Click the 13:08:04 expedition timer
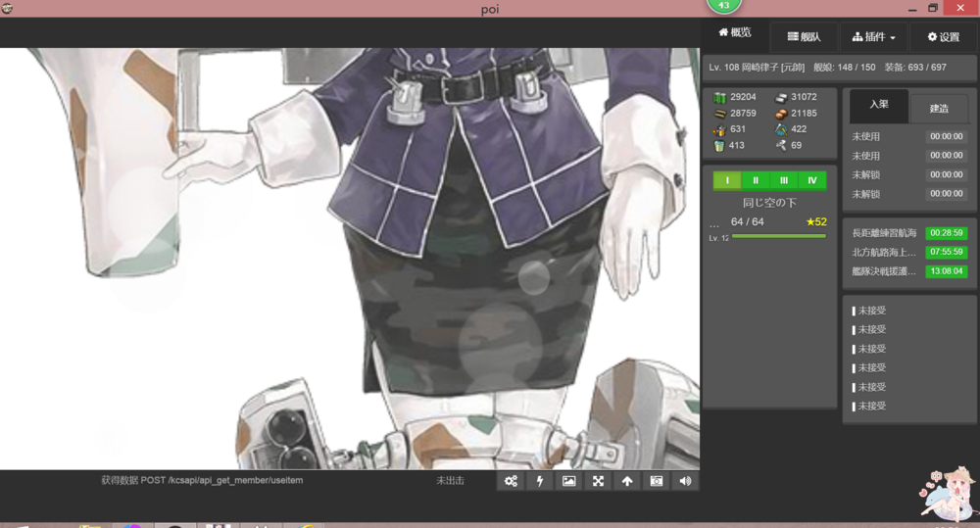Image resolution: width=980 pixels, height=528 pixels. tap(947, 271)
